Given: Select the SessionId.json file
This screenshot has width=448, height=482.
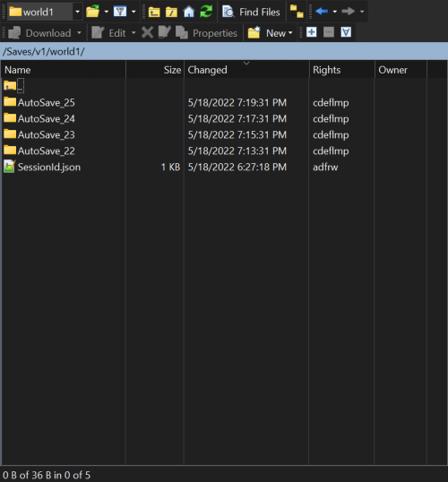Looking at the screenshot, I should [x=49, y=167].
